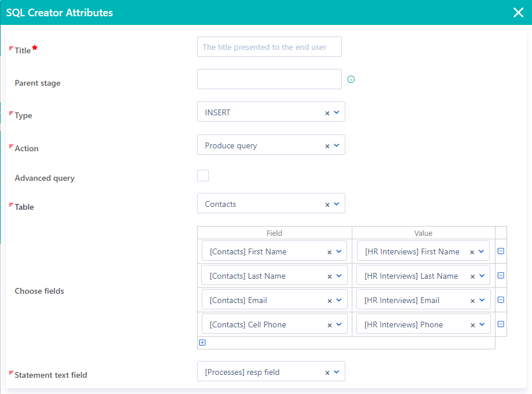Close the SQL Creator Attributes dialog
This screenshot has height=394, width=532.
click(x=518, y=12)
